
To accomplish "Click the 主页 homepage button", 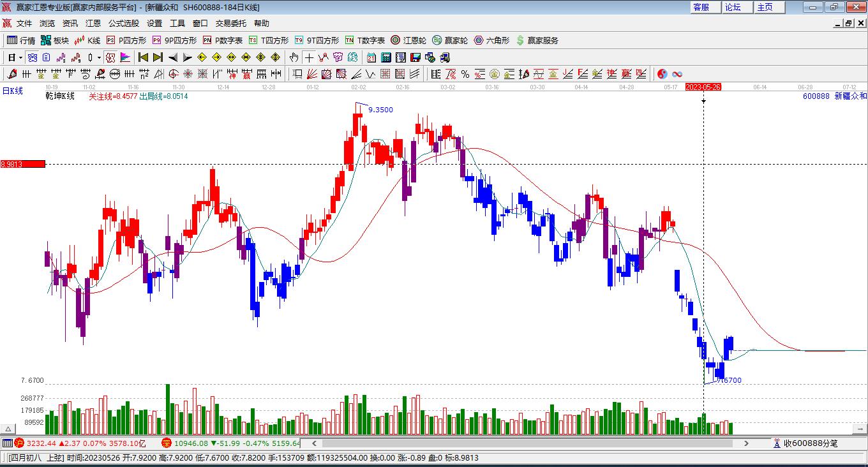I will pyautogui.click(x=770, y=7).
